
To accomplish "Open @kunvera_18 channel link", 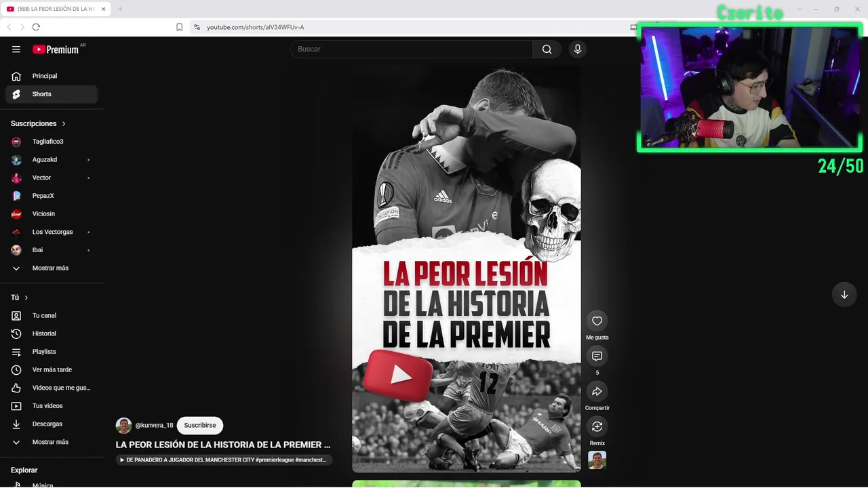I will click(155, 426).
